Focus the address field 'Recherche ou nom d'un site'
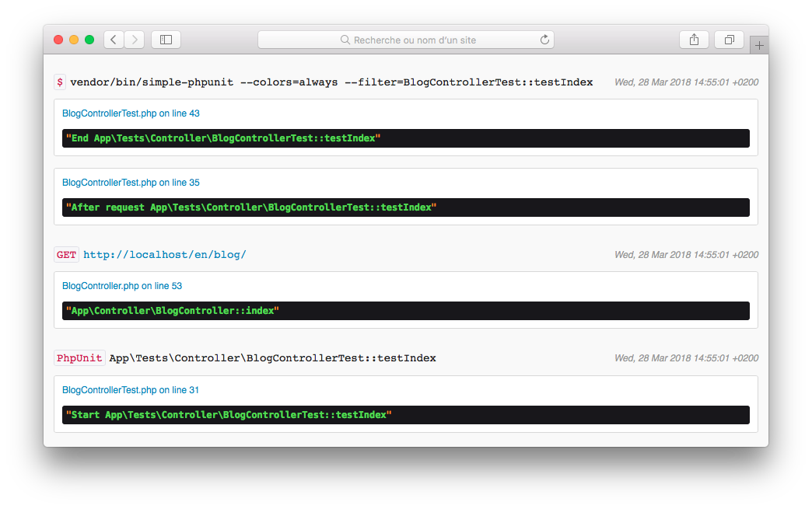This screenshot has height=509, width=812. pos(406,40)
